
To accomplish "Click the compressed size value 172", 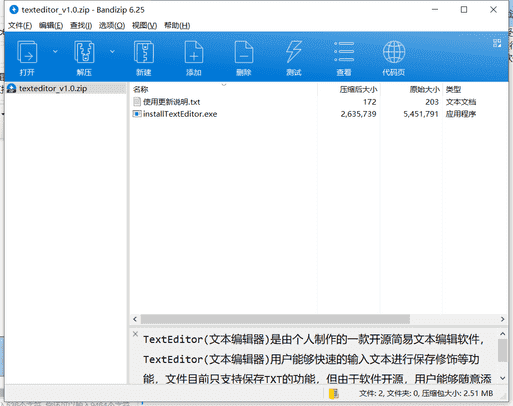I will (370, 102).
